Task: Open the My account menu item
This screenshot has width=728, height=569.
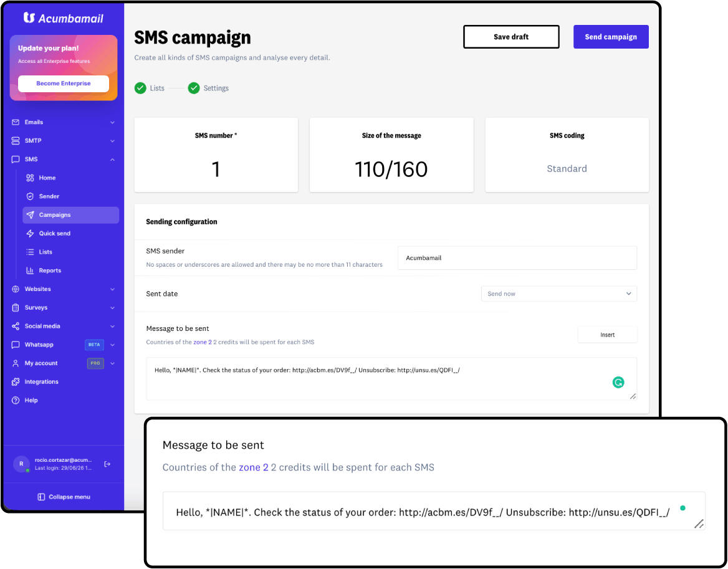Action: pos(64,363)
